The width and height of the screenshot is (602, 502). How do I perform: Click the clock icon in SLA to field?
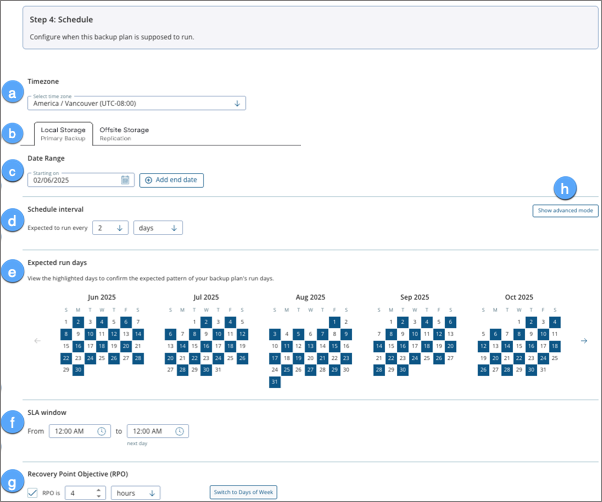tap(179, 431)
